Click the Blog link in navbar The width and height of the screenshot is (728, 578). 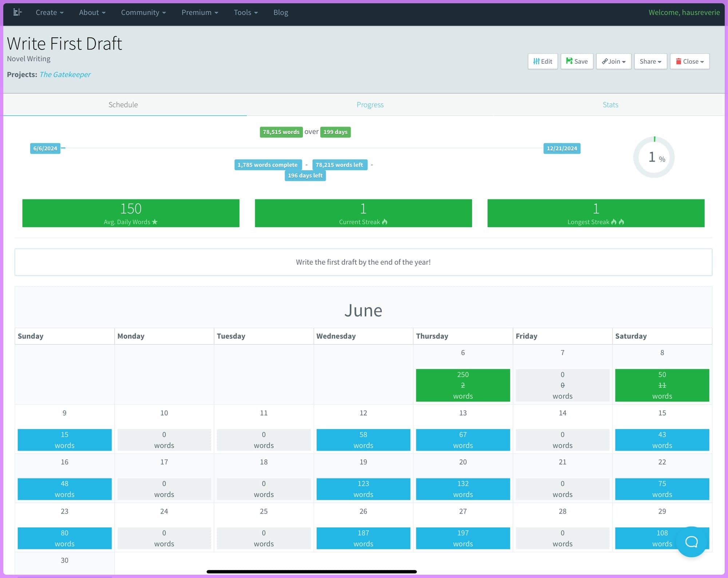point(281,12)
